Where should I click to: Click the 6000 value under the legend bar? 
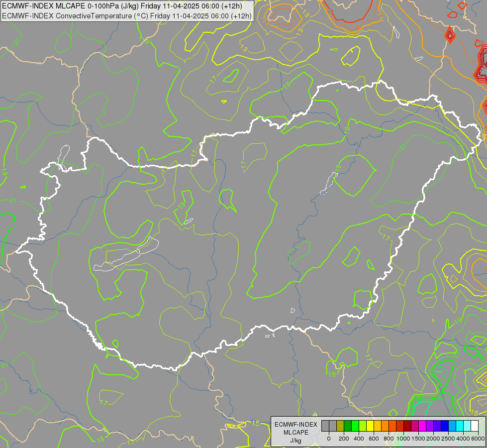tap(478, 439)
